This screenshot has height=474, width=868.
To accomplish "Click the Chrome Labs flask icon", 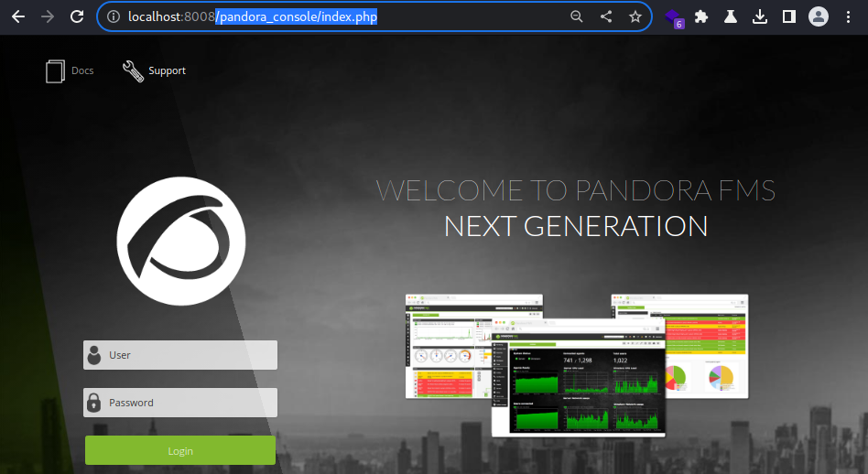I will click(x=731, y=16).
